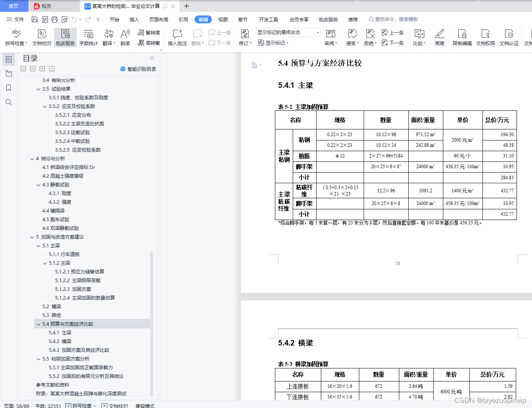The height and width of the screenshot is (408, 532).
Task: Open the compare documents tool (比较)
Action: click(x=419, y=38)
